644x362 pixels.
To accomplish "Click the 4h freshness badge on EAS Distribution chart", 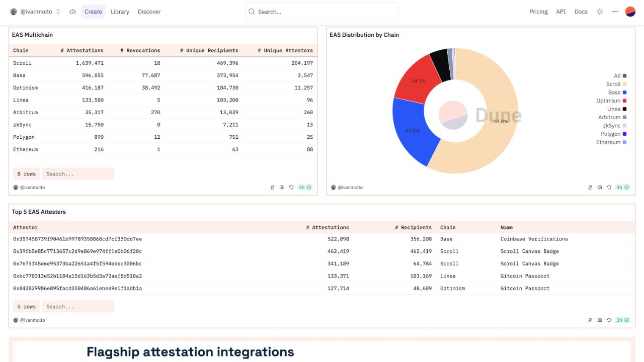I will pos(622,188).
